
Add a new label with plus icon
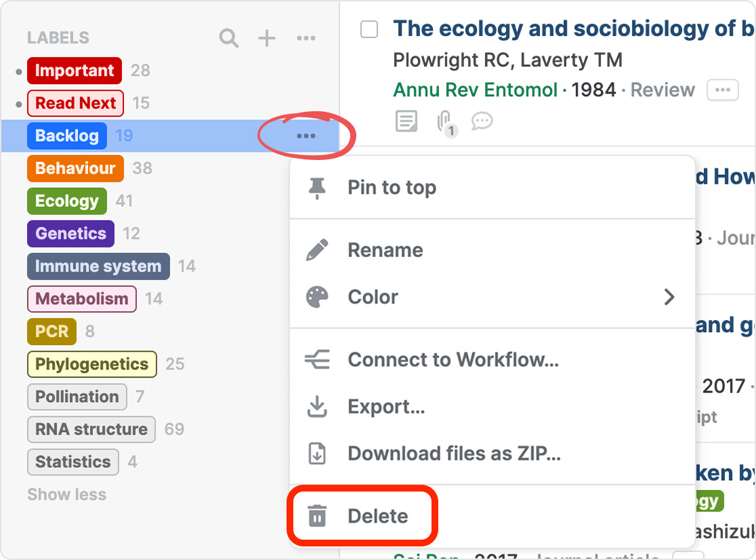(x=267, y=38)
